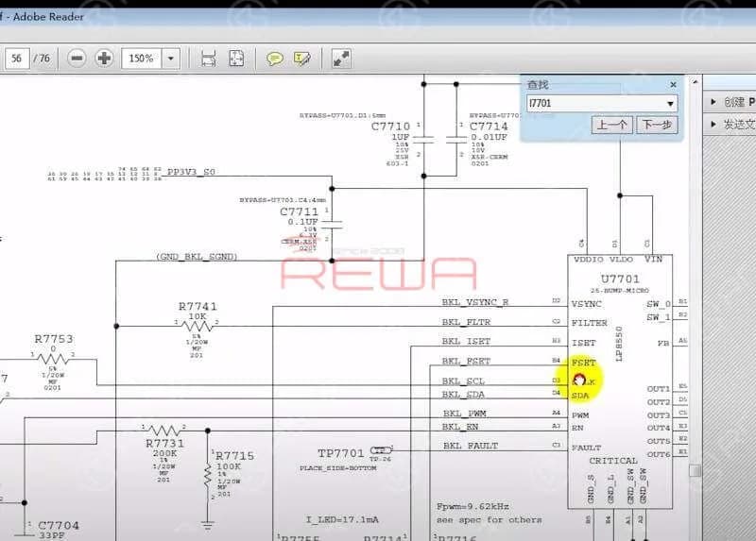Click the BKL_EN net label

[x=460, y=427]
